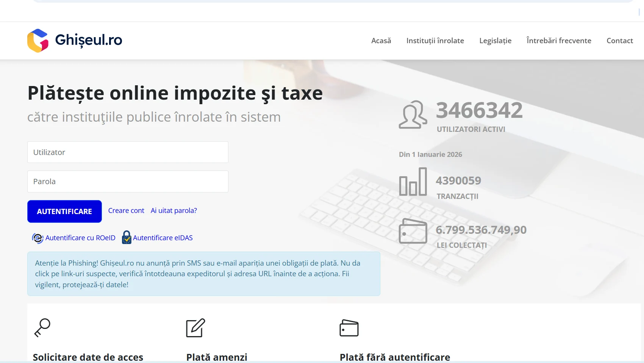This screenshot has height=363, width=644.
Task: Click the transactions bar chart icon
Action: pos(413,182)
